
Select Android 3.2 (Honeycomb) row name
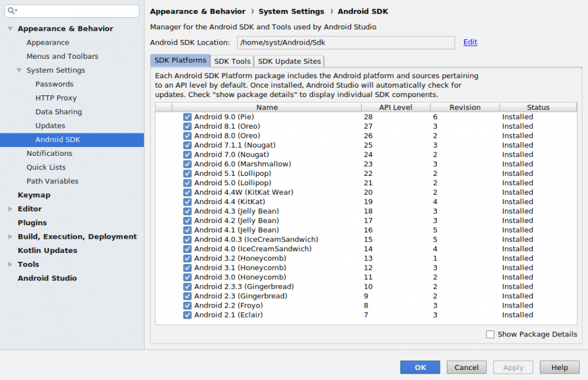pyautogui.click(x=240, y=258)
